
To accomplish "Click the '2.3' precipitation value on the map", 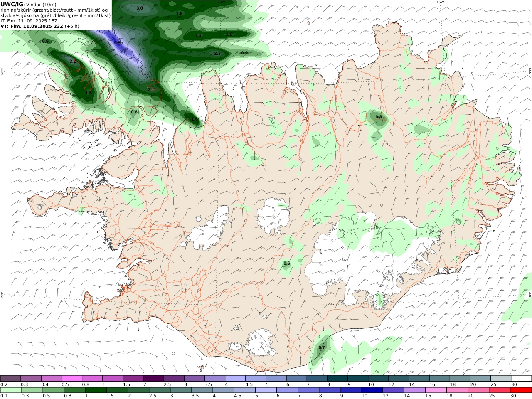I will coord(217,53).
